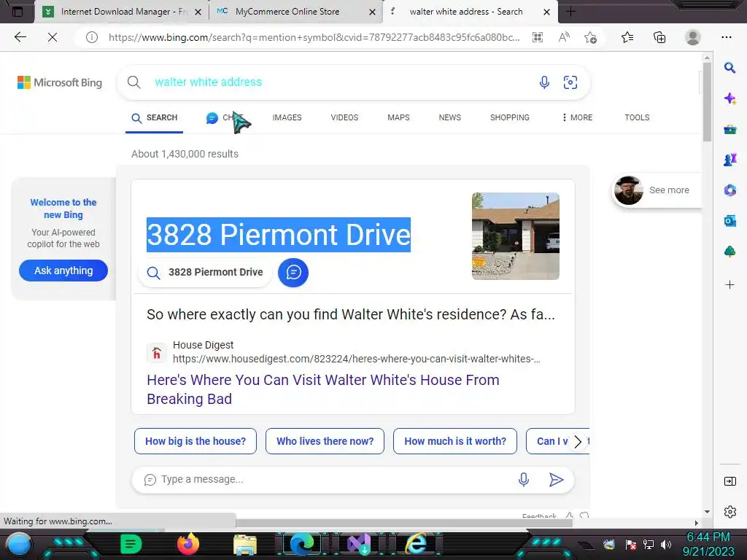Open the NEWS results tab
Screen dimensions: 747x560
point(449,117)
